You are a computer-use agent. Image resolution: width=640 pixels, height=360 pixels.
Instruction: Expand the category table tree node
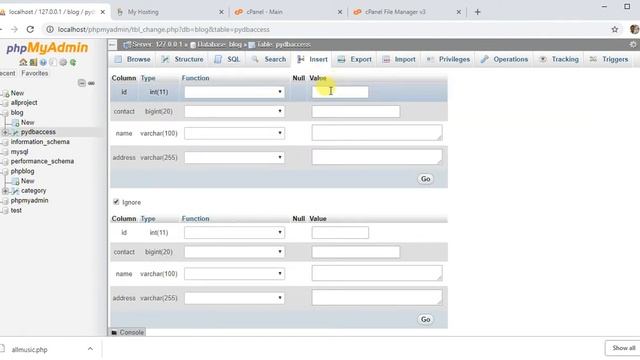point(5,191)
